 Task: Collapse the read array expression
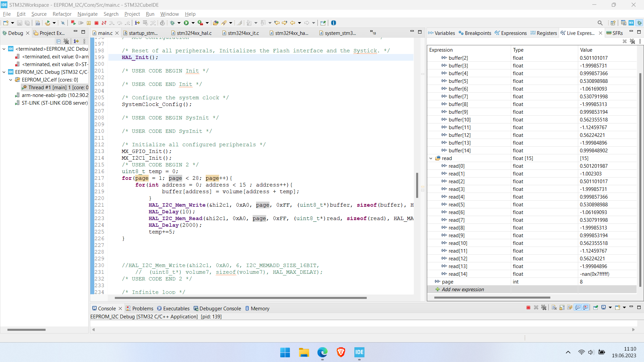pyautogui.click(x=431, y=158)
